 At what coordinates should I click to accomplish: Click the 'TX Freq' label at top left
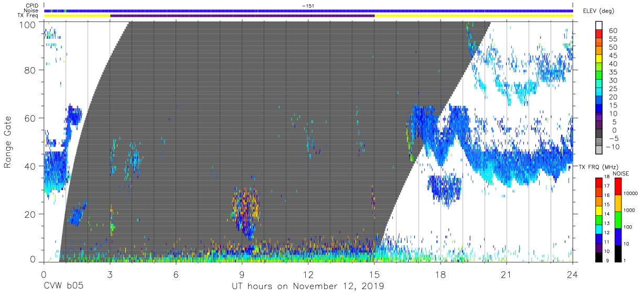coord(28,16)
